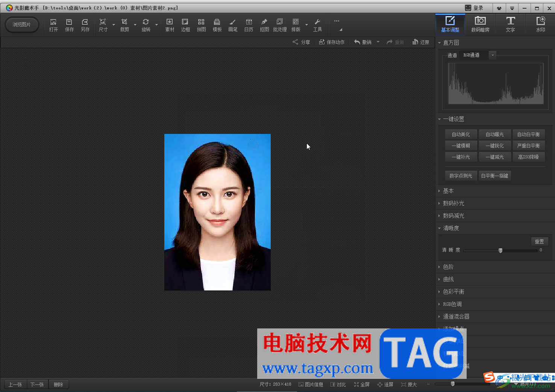555x392 pixels.
Task: Switch to the 文字 (Text) tab
Action: [510, 24]
